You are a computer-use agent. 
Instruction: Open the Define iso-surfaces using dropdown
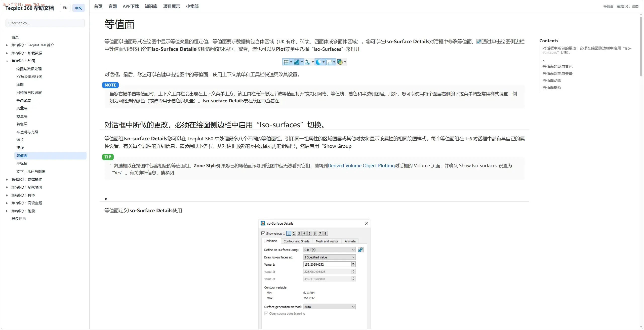(330, 250)
